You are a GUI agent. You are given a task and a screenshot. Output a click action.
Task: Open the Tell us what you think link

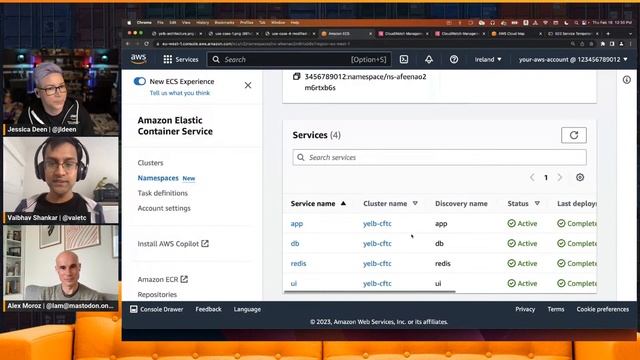tap(180, 93)
